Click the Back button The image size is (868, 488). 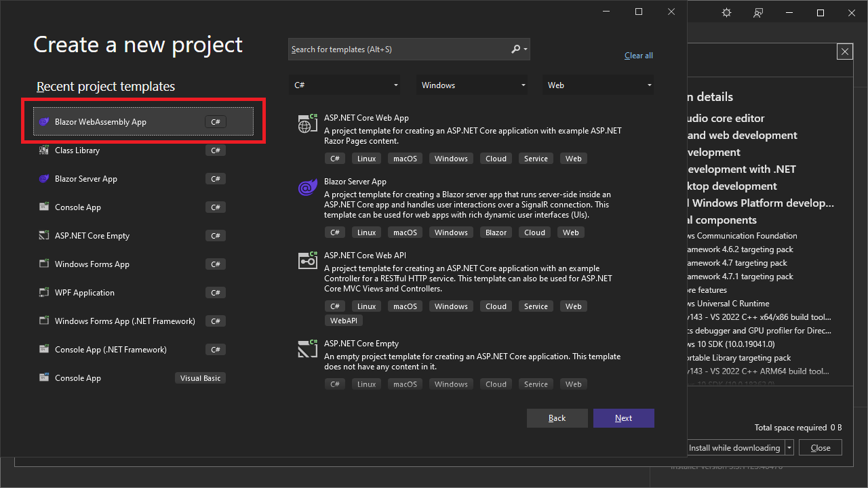pyautogui.click(x=557, y=418)
